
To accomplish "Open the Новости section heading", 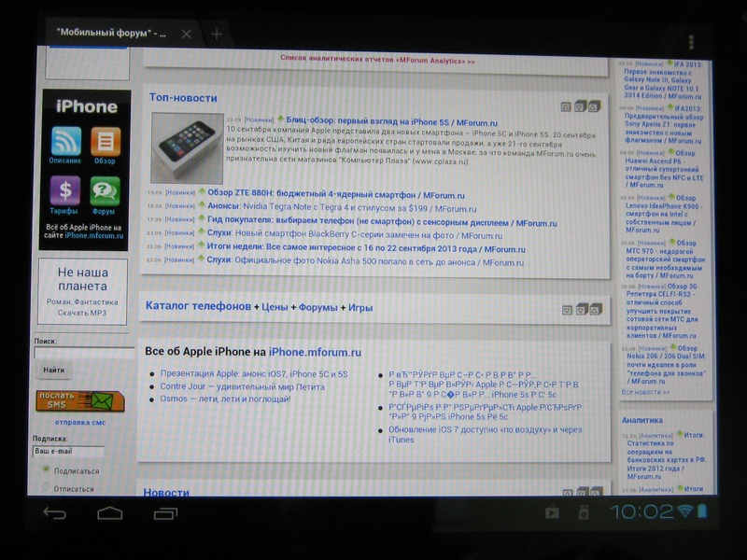I will 166,492.
